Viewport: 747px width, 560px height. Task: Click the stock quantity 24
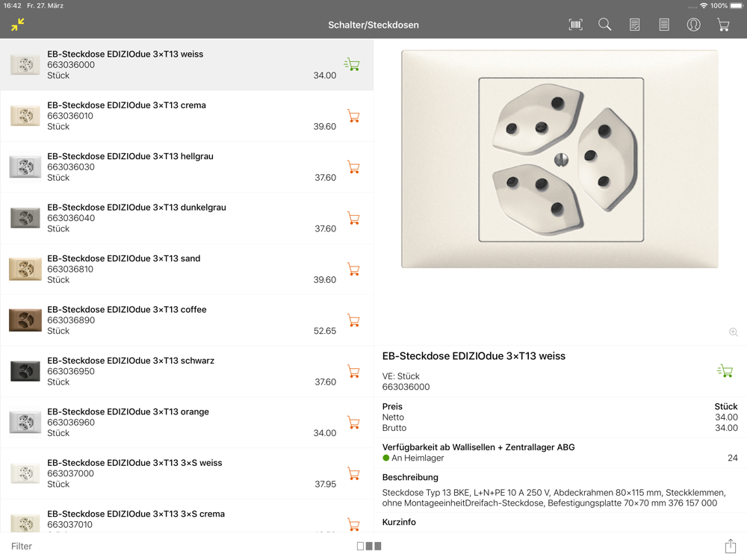tap(733, 458)
